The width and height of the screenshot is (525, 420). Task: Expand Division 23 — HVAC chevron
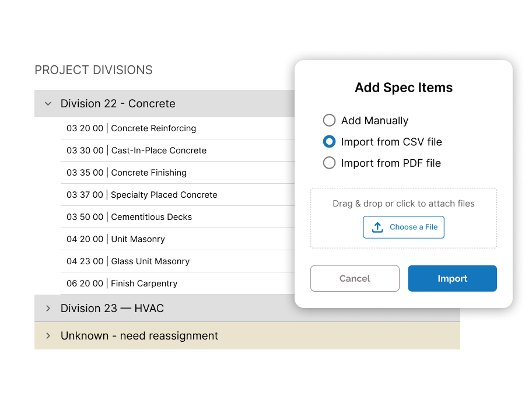48,308
